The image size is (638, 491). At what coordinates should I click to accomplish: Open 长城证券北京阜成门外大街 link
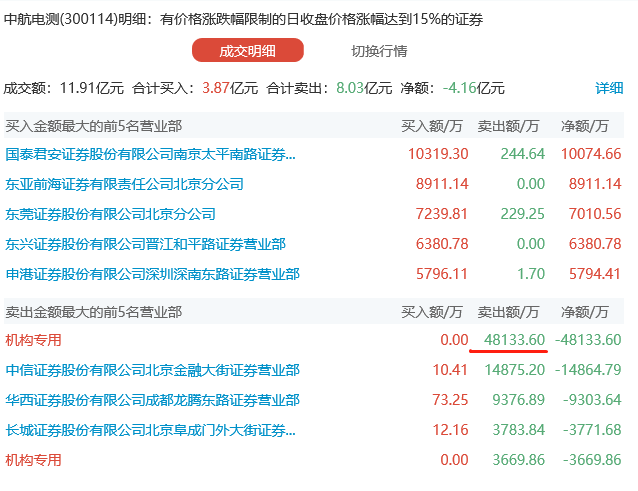pos(151,430)
